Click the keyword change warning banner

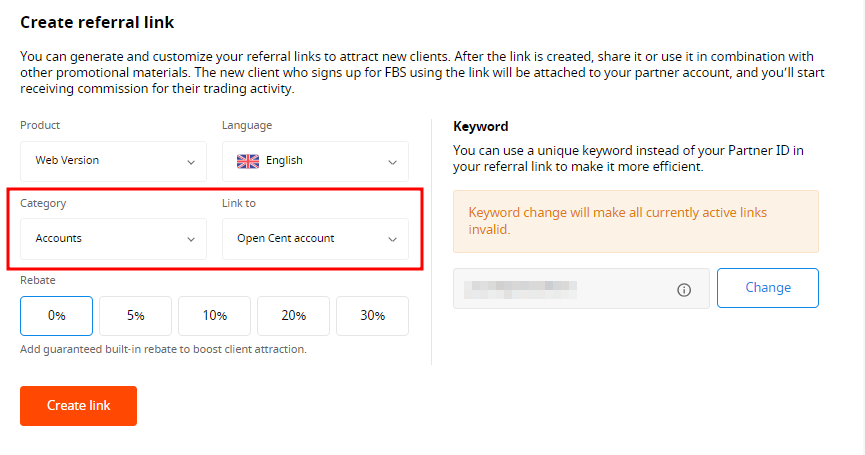[x=636, y=222]
